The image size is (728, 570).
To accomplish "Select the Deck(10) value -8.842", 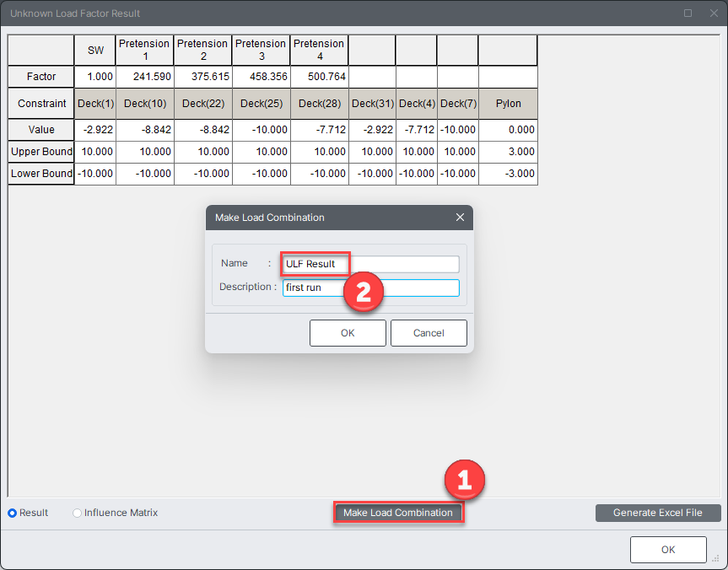I will pos(145,130).
